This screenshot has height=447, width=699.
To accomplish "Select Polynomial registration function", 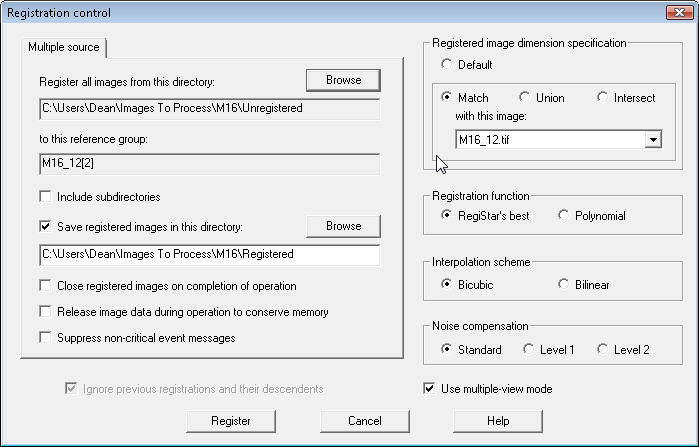I will click(x=564, y=216).
